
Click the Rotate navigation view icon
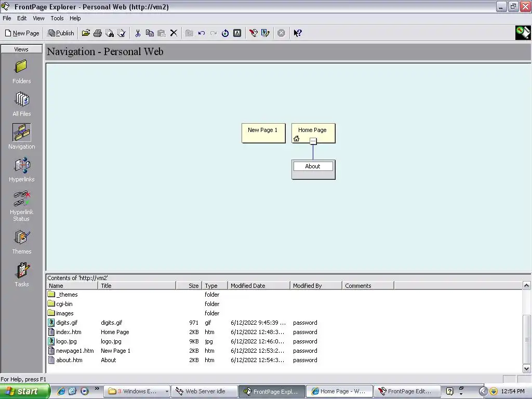click(225, 33)
